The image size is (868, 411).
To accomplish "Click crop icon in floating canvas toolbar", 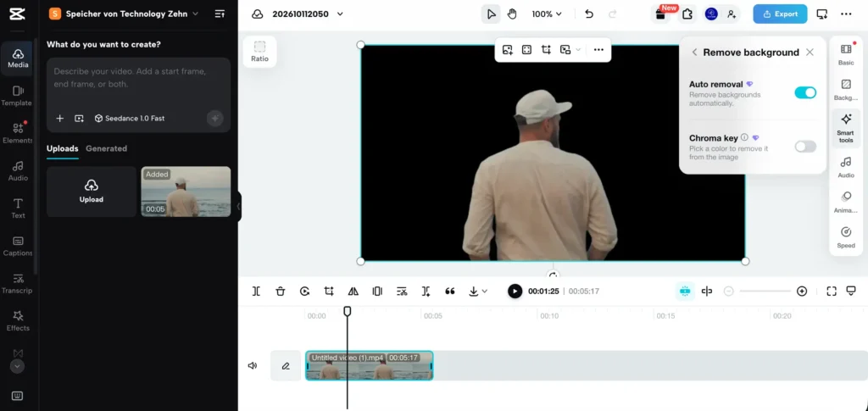I will point(546,50).
